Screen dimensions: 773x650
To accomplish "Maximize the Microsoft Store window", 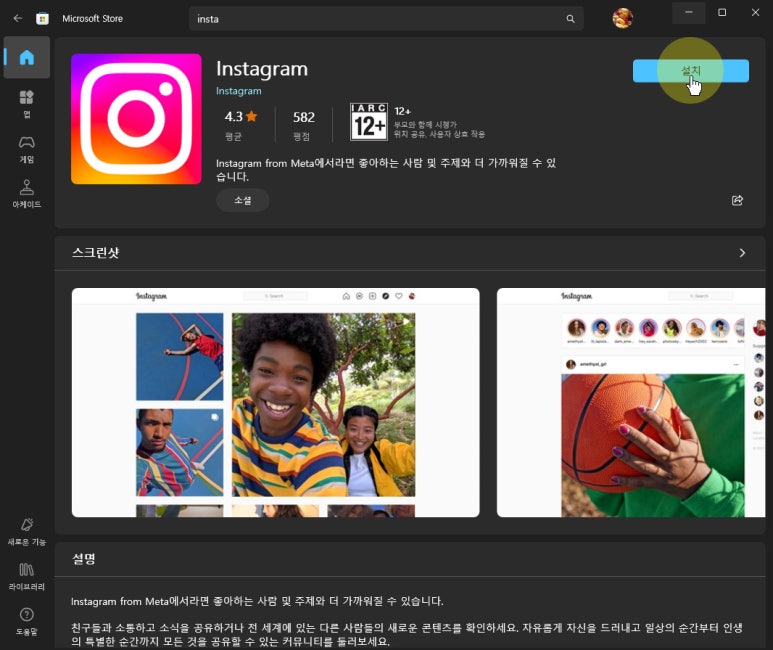I will [722, 12].
